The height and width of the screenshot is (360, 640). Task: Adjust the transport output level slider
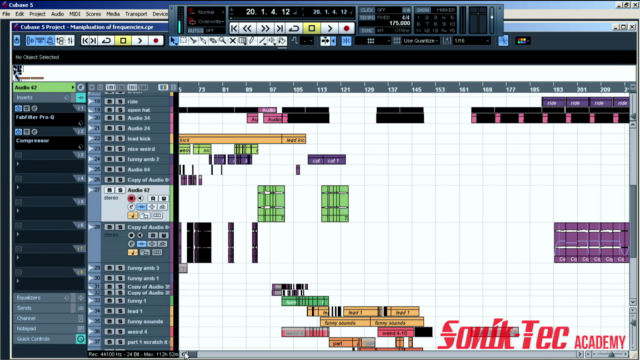point(492,20)
